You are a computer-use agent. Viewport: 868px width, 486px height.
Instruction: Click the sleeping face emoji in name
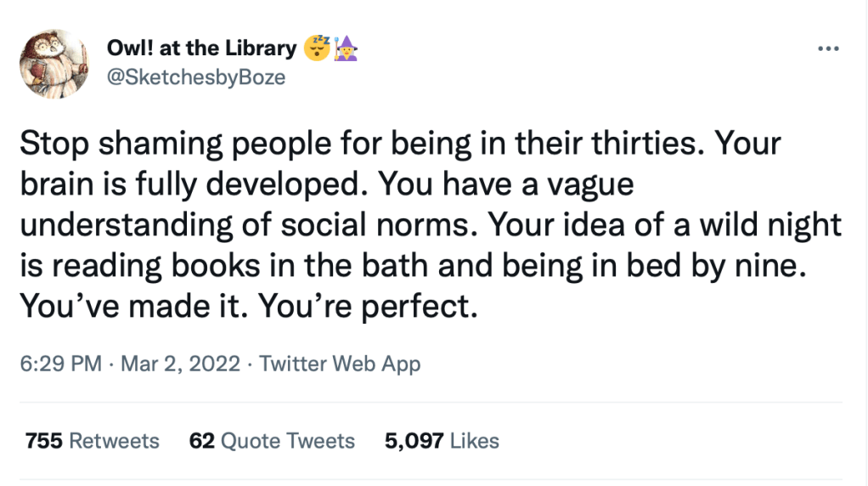click(318, 48)
